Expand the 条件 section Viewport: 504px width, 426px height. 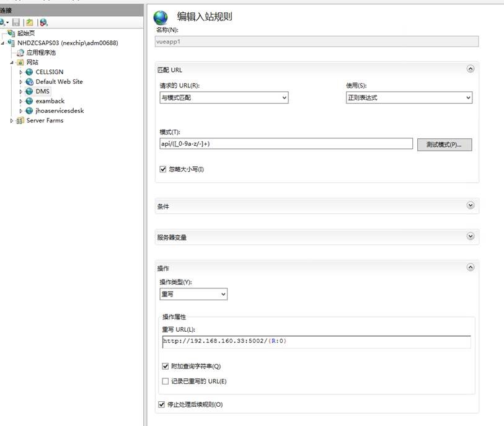[x=471, y=205]
